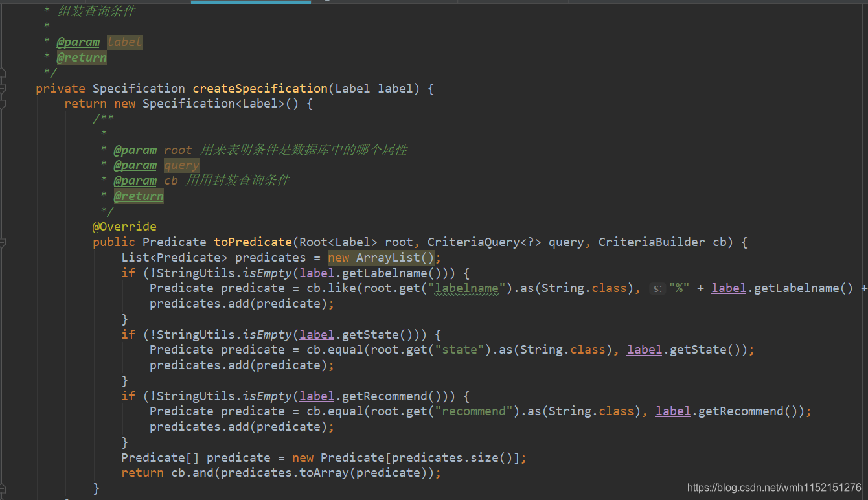Click highlighted 'query' in the Javadoc

point(181,166)
